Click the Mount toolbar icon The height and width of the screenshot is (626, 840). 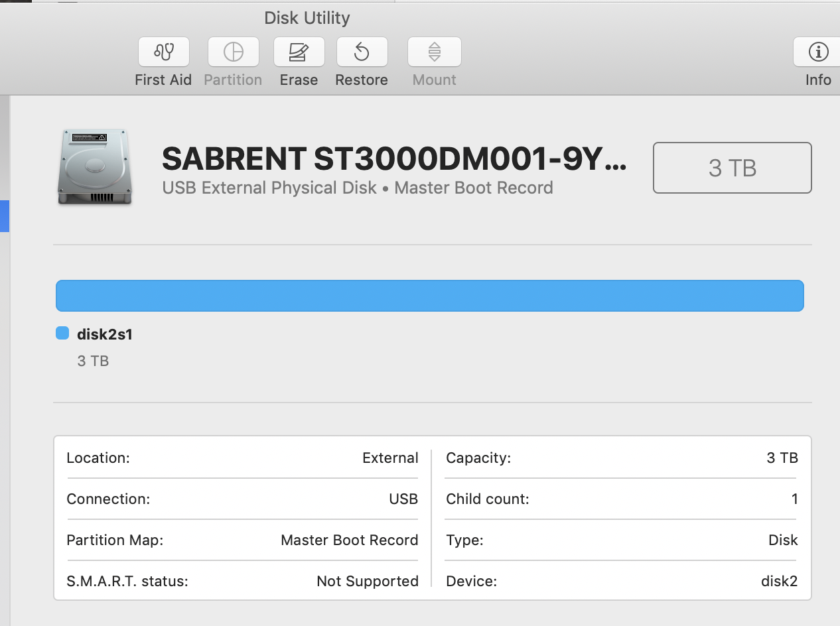tap(434, 52)
